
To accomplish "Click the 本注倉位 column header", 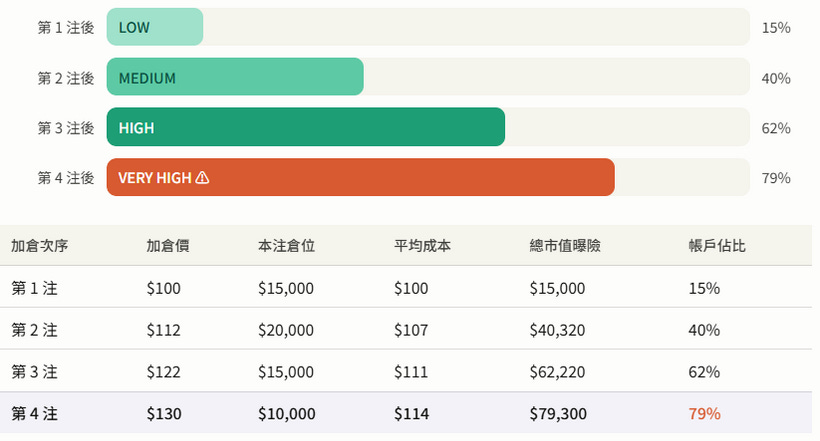I will click(x=287, y=245).
